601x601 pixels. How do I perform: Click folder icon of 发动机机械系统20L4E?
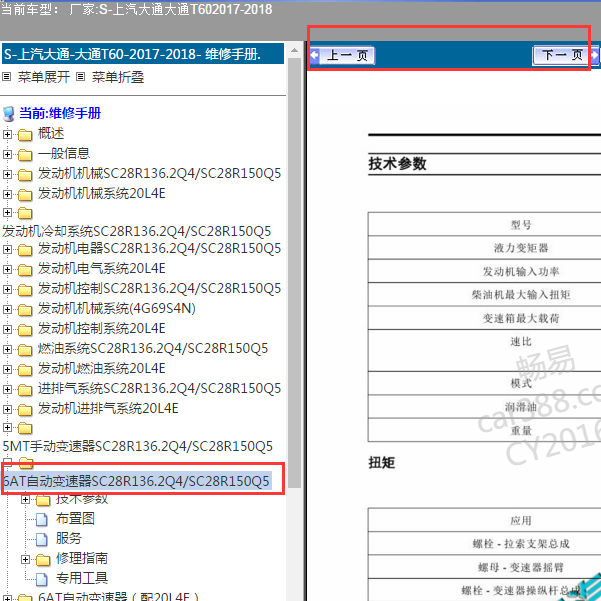(25, 195)
